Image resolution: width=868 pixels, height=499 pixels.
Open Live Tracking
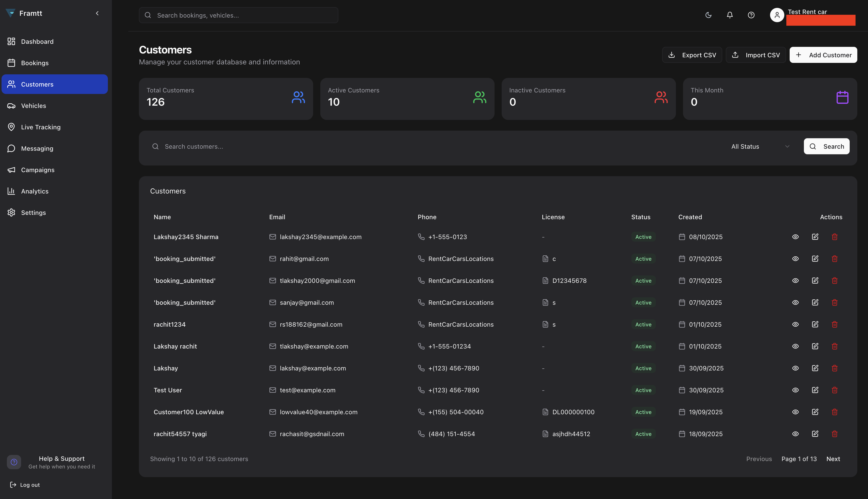(40, 127)
